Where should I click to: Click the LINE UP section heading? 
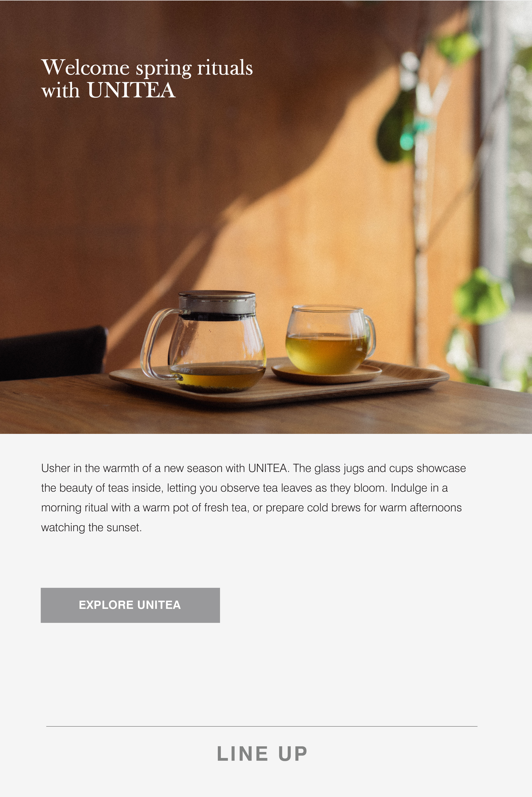pos(262,754)
